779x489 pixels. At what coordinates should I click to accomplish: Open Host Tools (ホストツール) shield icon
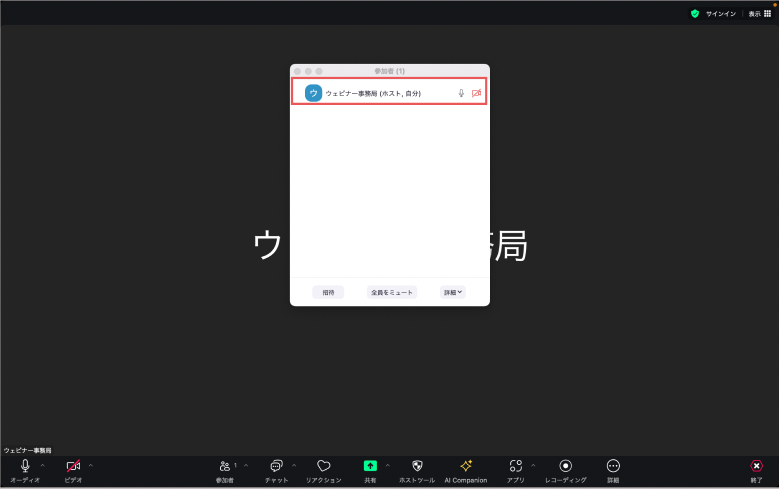click(417, 466)
